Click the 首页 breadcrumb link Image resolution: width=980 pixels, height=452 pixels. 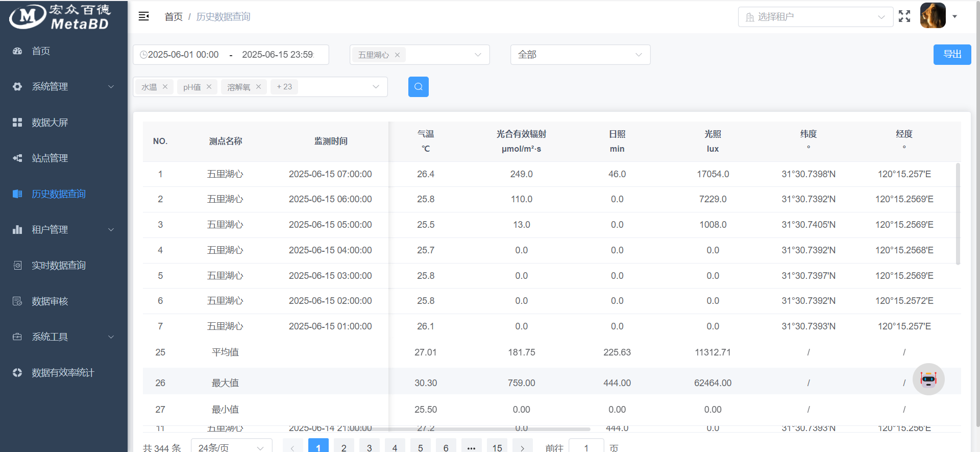click(174, 17)
